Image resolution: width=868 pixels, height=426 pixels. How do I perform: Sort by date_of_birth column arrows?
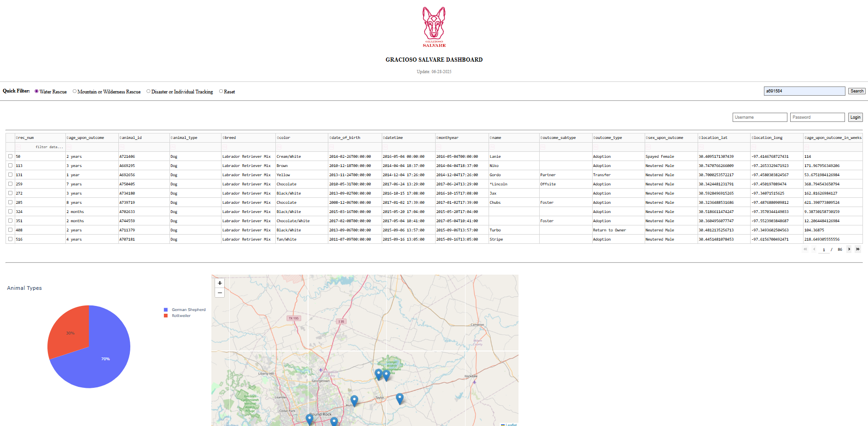tap(330, 138)
